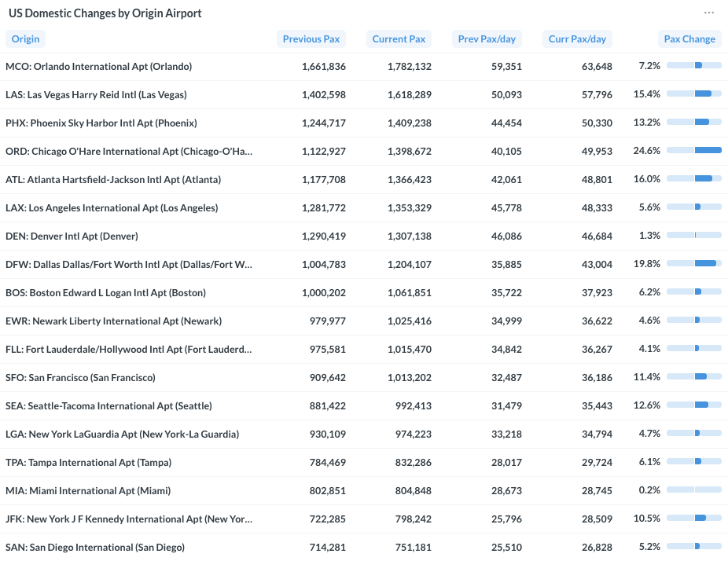The width and height of the screenshot is (728, 561).
Task: Select the MIA Miami International row
Action: point(88,491)
